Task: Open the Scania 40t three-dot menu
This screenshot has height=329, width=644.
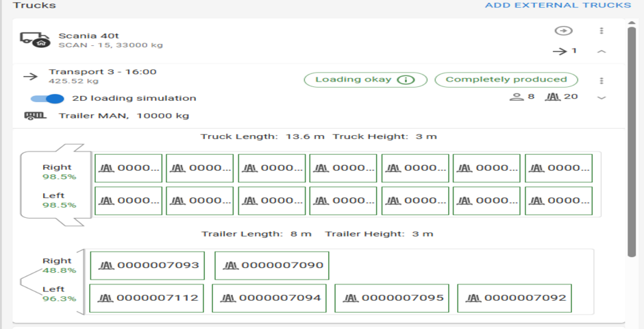Action: [x=601, y=31]
